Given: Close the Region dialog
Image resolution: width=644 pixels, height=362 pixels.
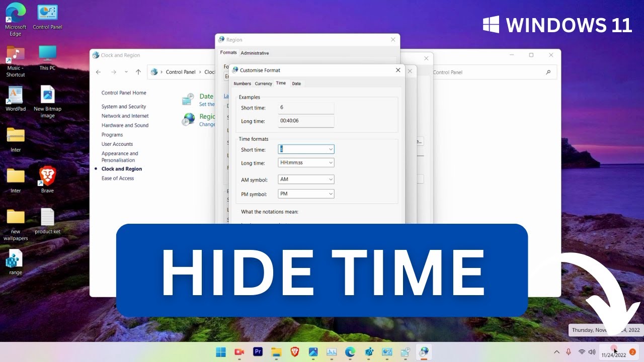Looking at the screenshot, I should [393, 40].
